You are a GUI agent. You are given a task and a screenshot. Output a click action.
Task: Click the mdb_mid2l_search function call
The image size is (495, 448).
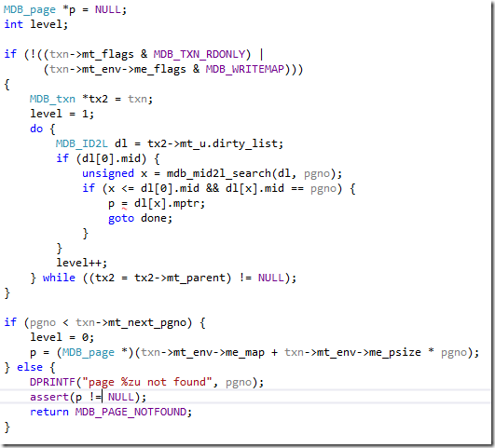pyautogui.click(x=218, y=173)
